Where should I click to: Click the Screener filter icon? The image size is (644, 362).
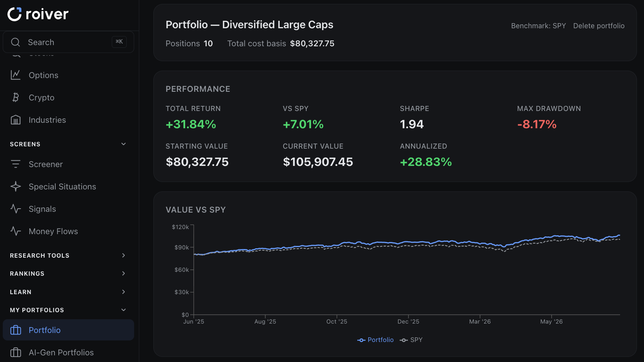point(16,164)
